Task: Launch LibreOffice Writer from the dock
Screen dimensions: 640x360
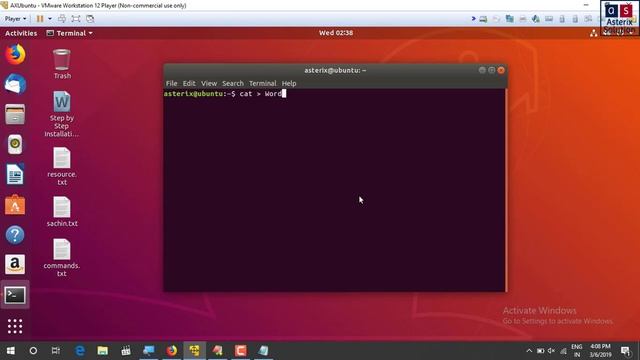Action: tap(15, 174)
